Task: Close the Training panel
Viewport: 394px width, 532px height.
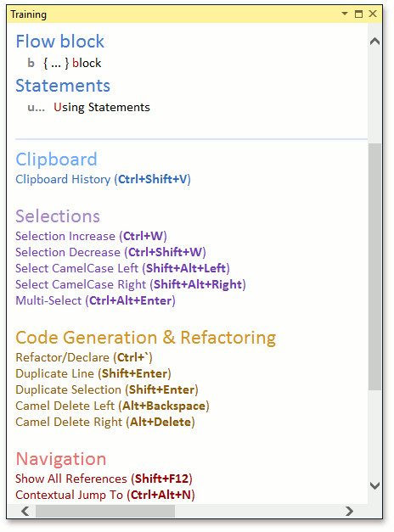Action: click(373, 14)
